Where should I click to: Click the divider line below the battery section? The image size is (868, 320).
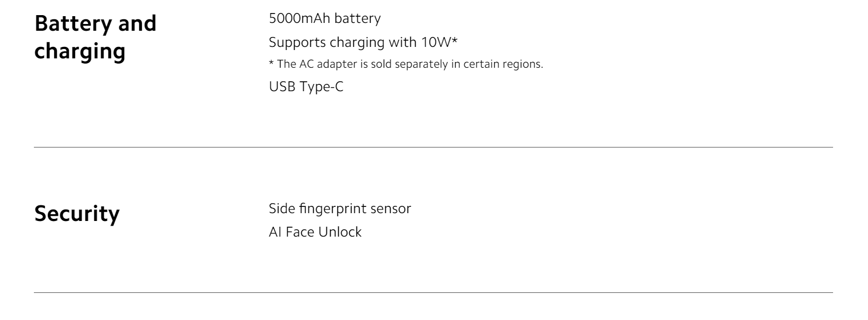pyautogui.click(x=433, y=147)
